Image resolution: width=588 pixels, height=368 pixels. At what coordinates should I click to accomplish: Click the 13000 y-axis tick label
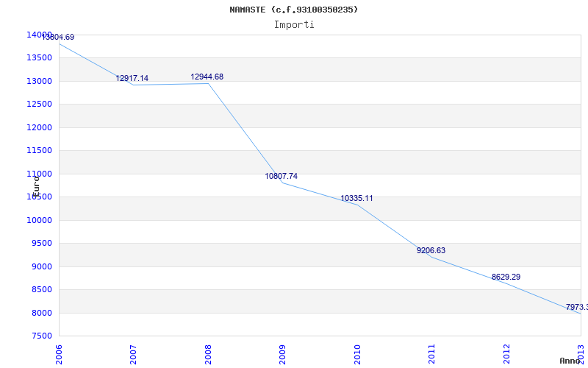coord(39,81)
